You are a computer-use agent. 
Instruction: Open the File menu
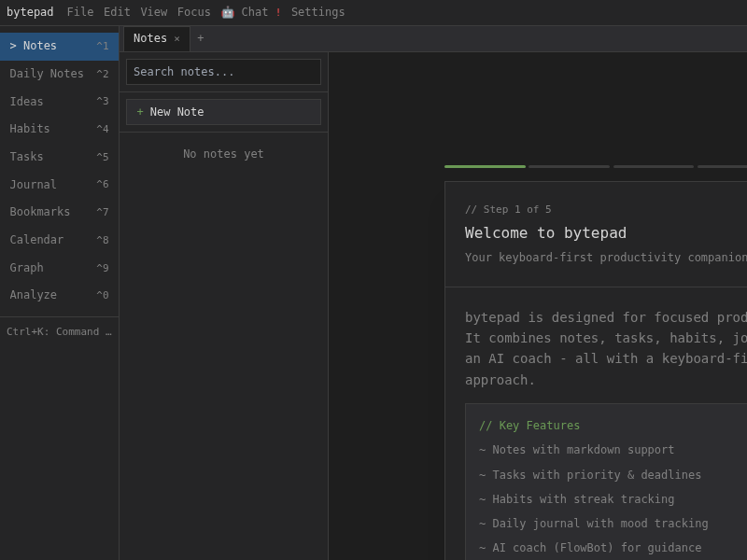click(x=80, y=12)
